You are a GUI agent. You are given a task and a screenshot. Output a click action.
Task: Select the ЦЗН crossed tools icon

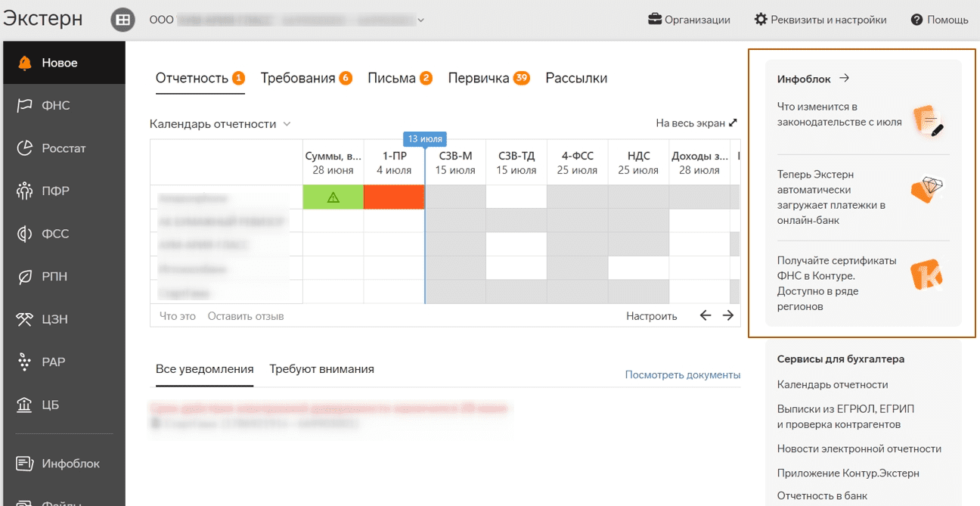click(25, 319)
